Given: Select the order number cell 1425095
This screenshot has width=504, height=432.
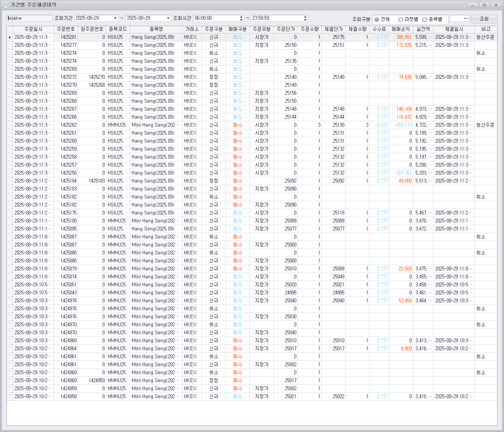Looking at the screenshot, I should click(x=66, y=229).
